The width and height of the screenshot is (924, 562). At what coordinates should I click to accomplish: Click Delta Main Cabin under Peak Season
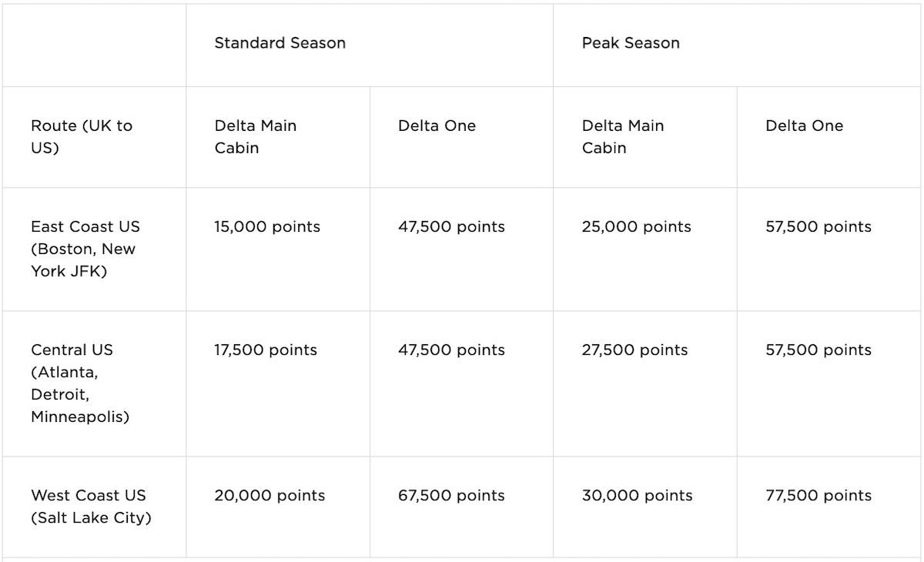coord(623,137)
